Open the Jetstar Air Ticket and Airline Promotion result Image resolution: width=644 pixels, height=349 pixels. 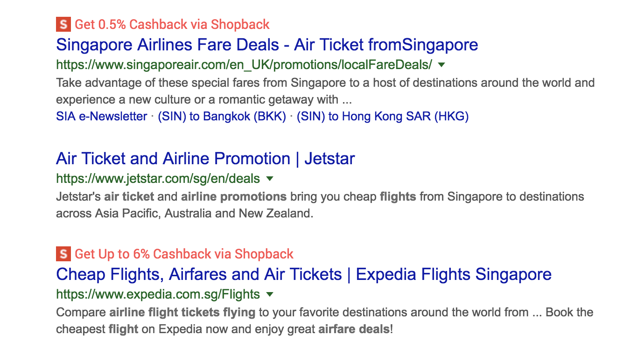(x=205, y=159)
